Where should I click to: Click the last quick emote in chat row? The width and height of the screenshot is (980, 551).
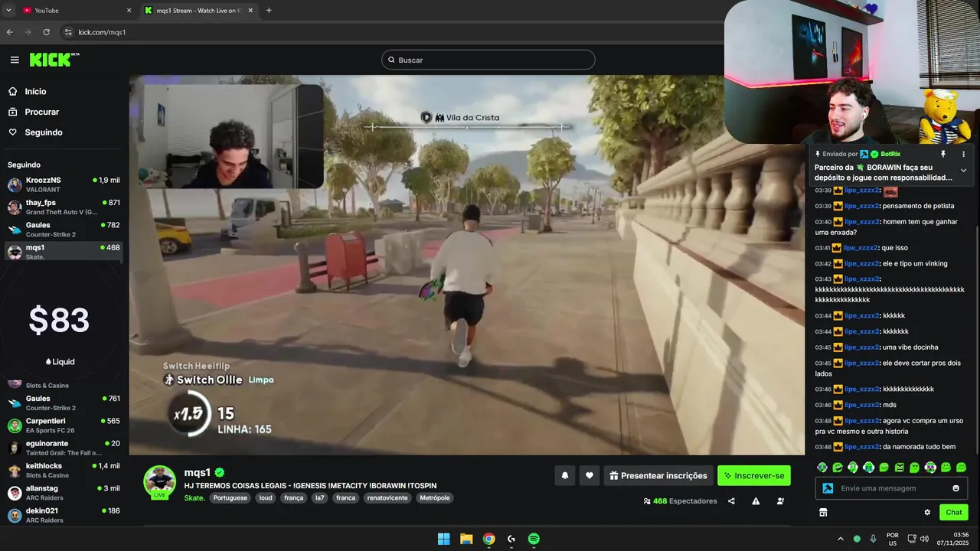pos(962,467)
